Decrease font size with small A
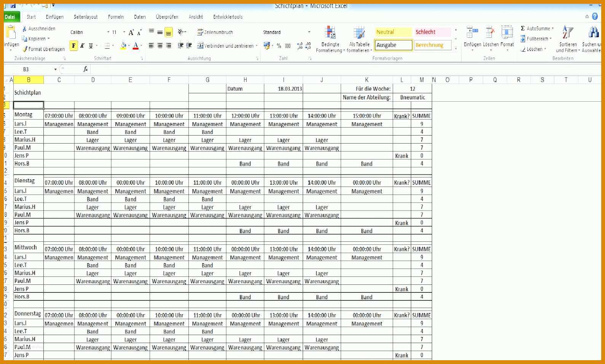605x364 pixels. pyautogui.click(x=139, y=32)
